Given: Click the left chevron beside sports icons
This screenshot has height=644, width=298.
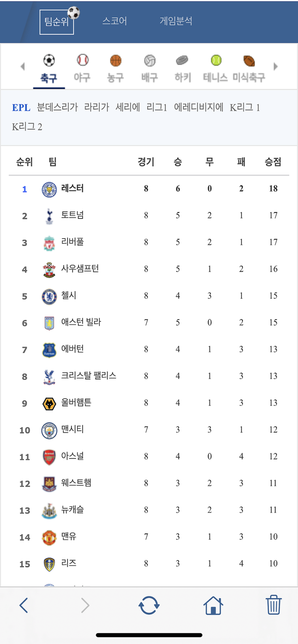Looking at the screenshot, I should coord(22,66).
